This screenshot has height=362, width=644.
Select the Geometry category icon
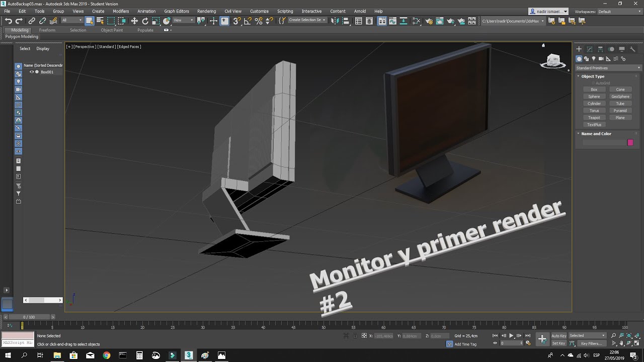tap(579, 59)
